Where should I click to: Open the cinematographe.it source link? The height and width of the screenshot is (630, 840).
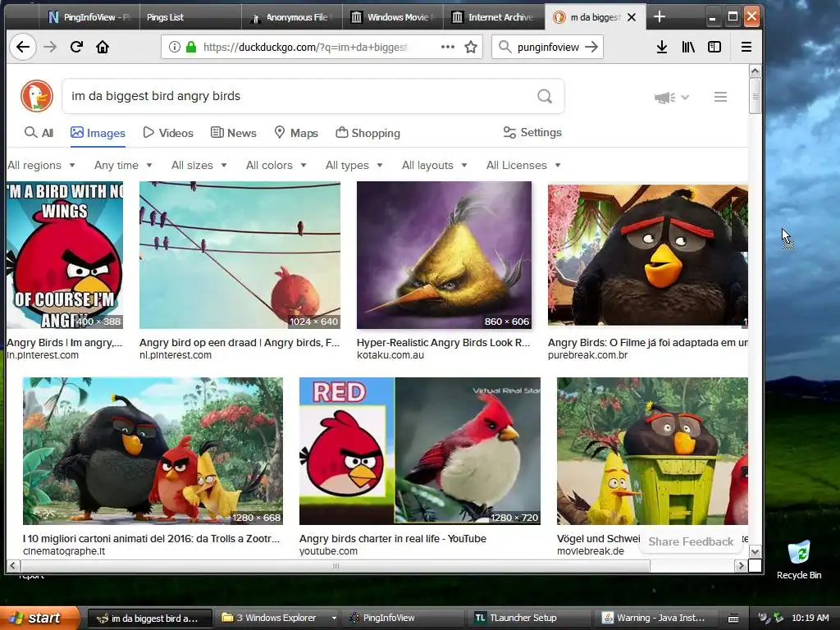[x=64, y=551]
